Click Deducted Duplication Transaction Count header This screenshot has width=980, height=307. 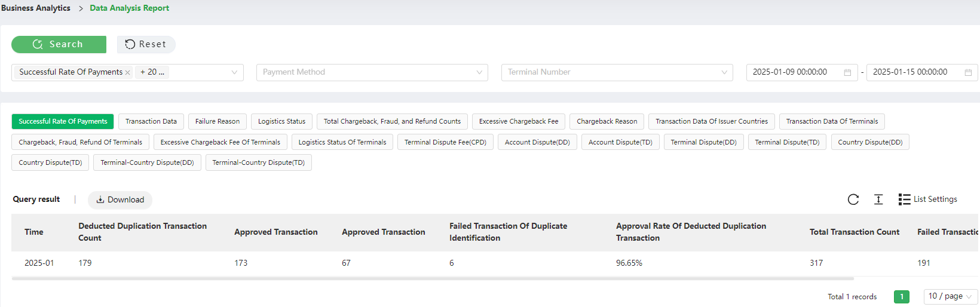(143, 232)
